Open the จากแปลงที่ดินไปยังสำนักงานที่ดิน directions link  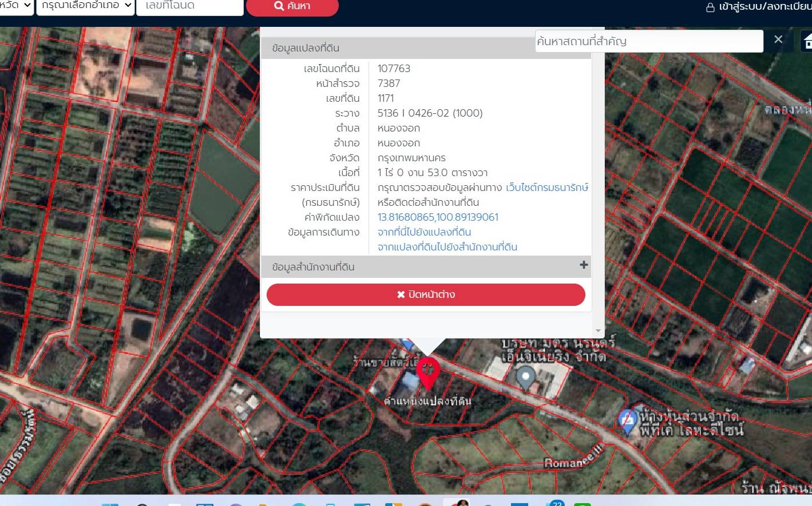[x=447, y=247]
